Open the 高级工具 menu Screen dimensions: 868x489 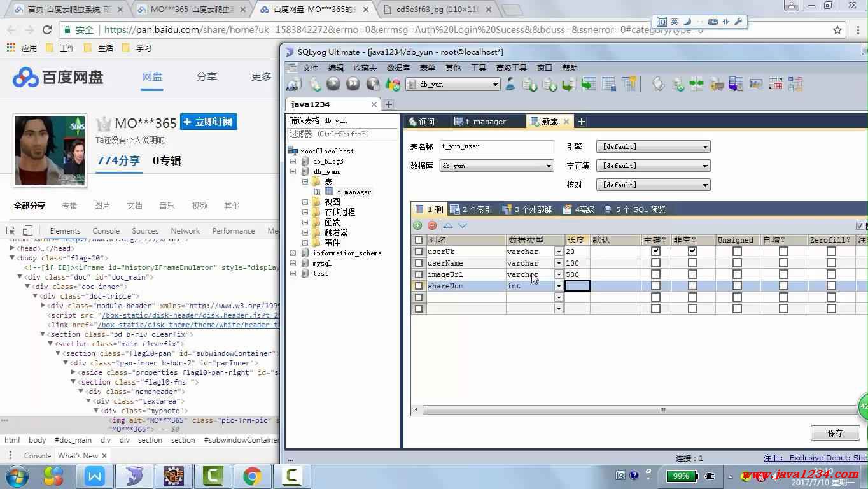tap(511, 68)
